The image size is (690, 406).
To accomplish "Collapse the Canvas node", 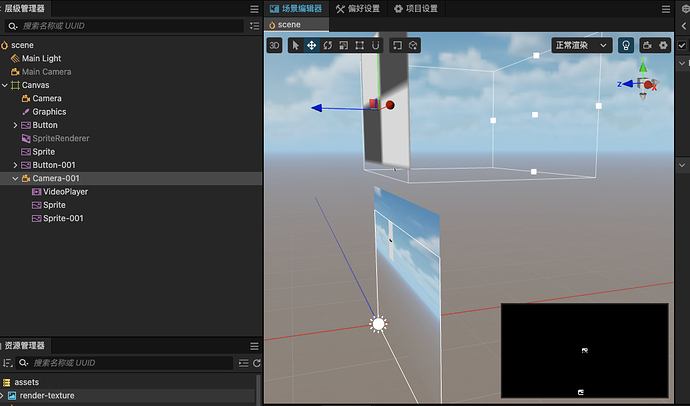I will pos(5,85).
